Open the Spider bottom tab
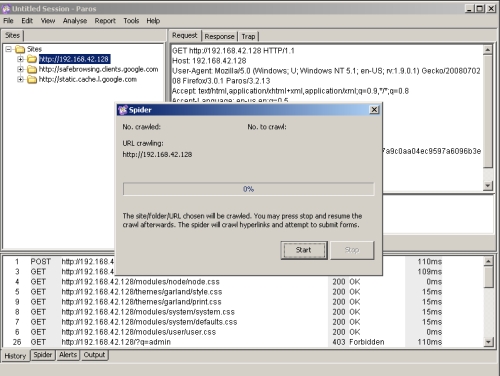500x376 pixels. coord(43,355)
